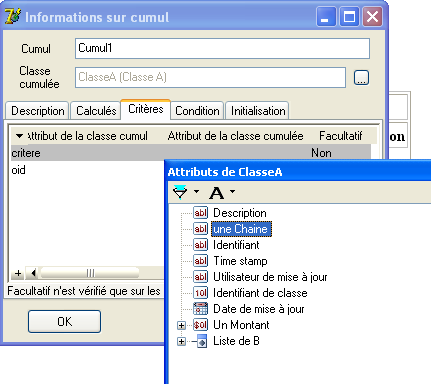431x384 pixels.
Task: Open the Initialisation tab
Action: [x=258, y=111]
